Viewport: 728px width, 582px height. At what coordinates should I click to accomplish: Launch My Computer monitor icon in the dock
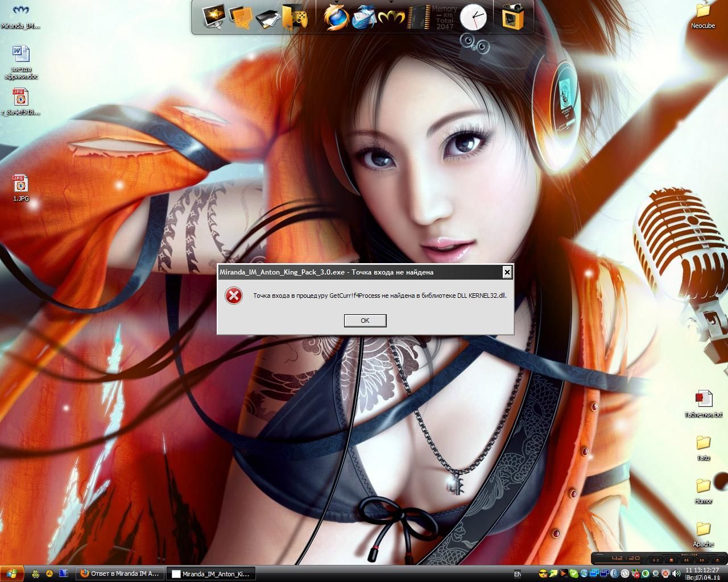(214, 17)
